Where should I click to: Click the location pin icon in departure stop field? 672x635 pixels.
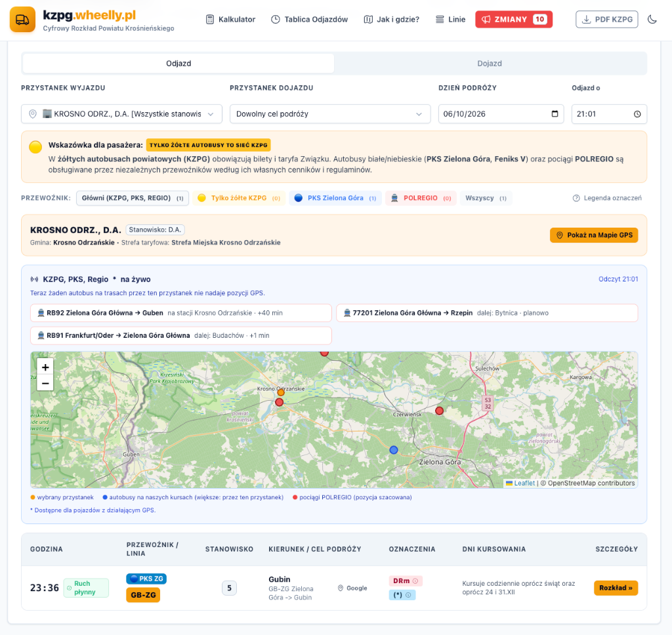tap(33, 114)
